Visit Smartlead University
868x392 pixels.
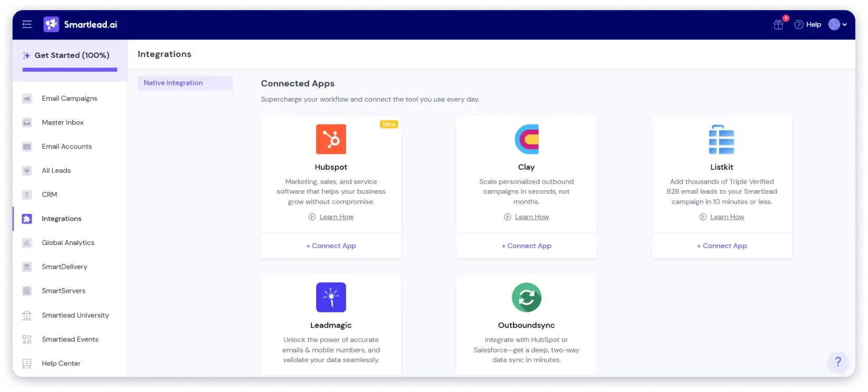75,315
